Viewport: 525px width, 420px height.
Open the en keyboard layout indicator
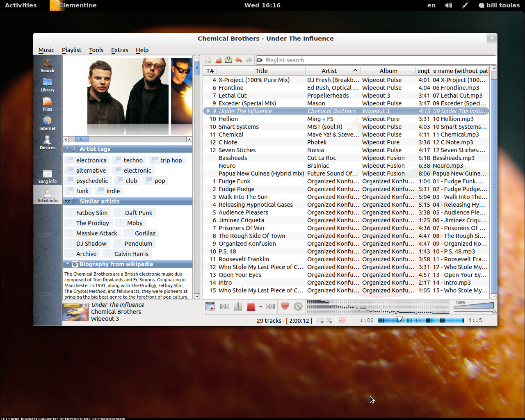(431, 5)
